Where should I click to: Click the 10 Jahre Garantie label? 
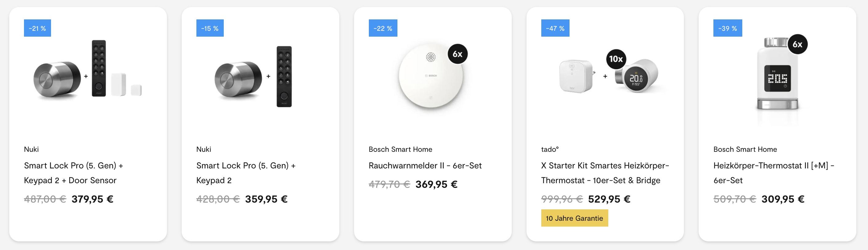click(574, 218)
